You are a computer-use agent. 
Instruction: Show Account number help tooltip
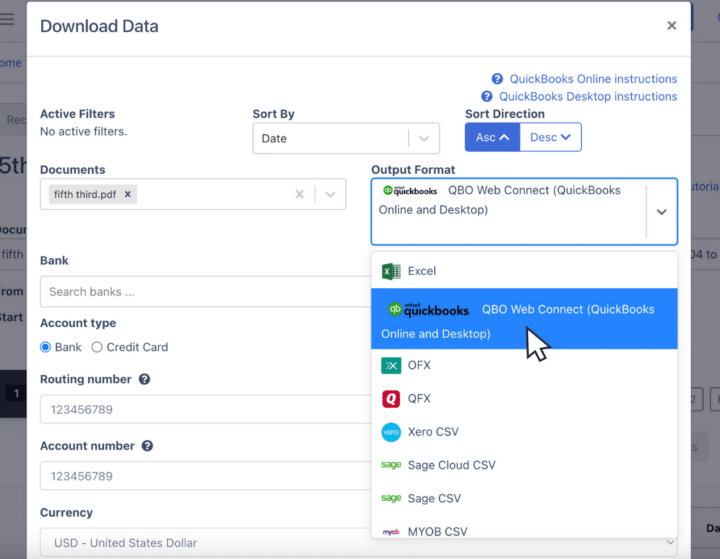[147, 446]
